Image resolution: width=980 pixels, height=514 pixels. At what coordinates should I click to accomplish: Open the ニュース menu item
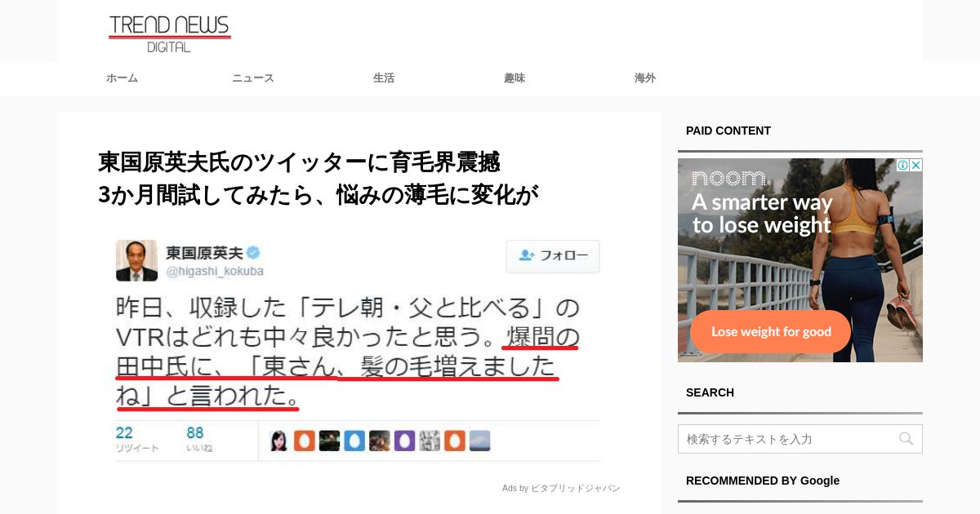pos(253,78)
